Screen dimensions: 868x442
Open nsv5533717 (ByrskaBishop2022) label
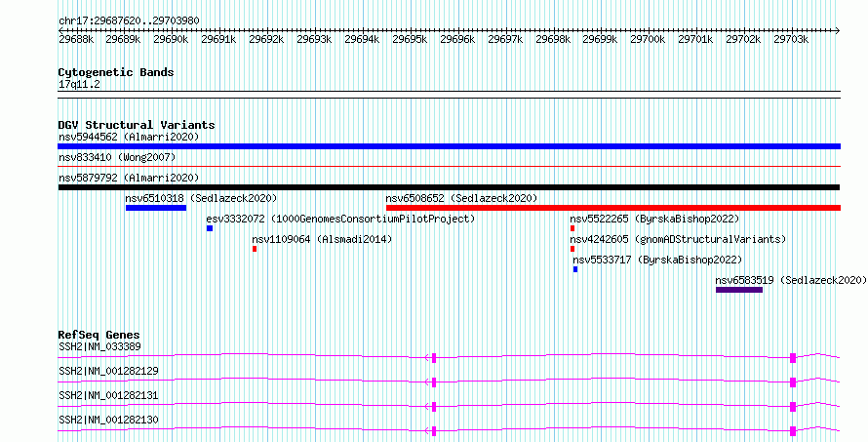(657, 260)
